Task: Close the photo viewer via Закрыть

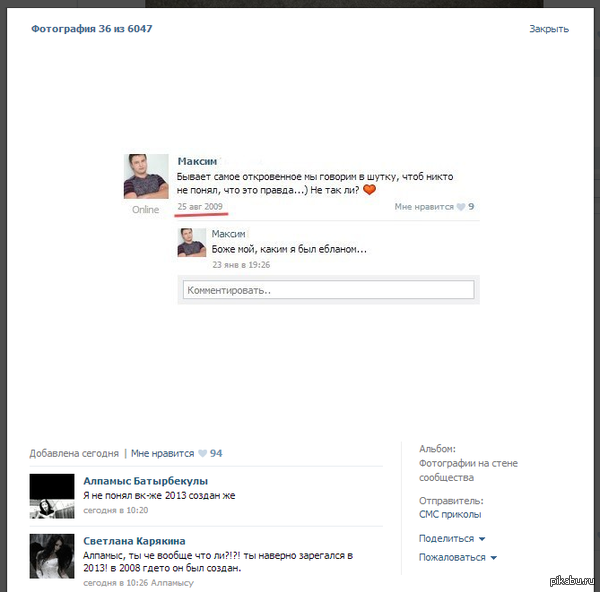Action: point(549,29)
